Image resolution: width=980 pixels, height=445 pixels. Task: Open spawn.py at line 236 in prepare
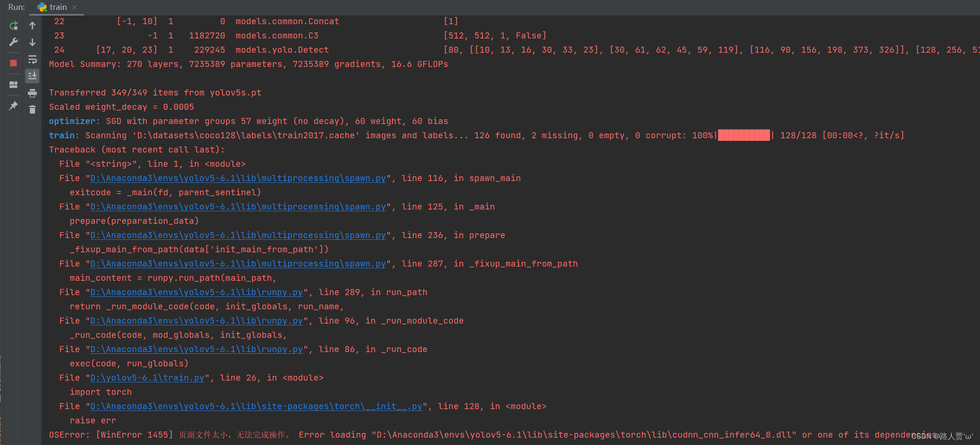237,235
